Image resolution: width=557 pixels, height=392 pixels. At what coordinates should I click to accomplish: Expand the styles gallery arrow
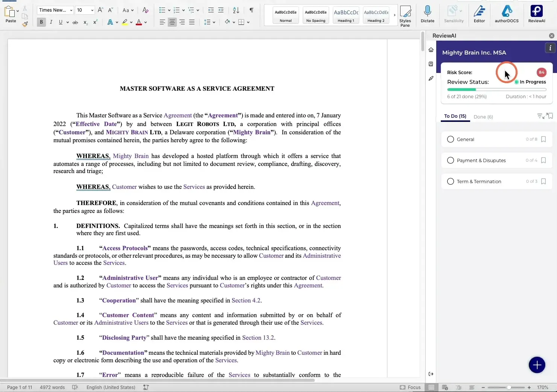click(395, 15)
